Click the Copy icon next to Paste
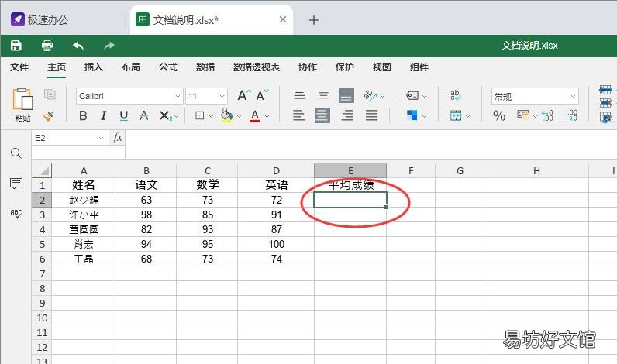 coord(50,94)
